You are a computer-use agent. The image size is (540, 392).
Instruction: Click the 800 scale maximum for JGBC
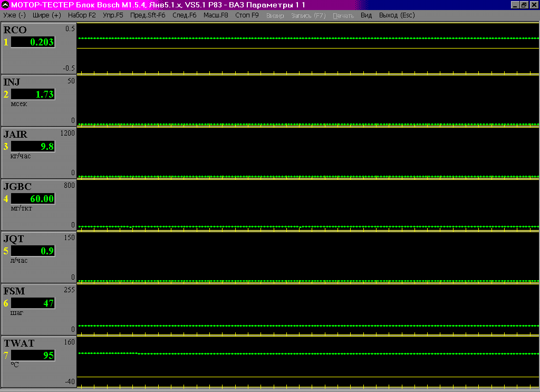click(69, 185)
